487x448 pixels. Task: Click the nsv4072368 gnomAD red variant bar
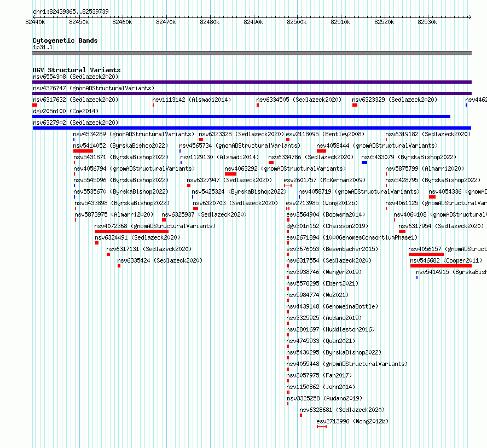[x=132, y=231]
